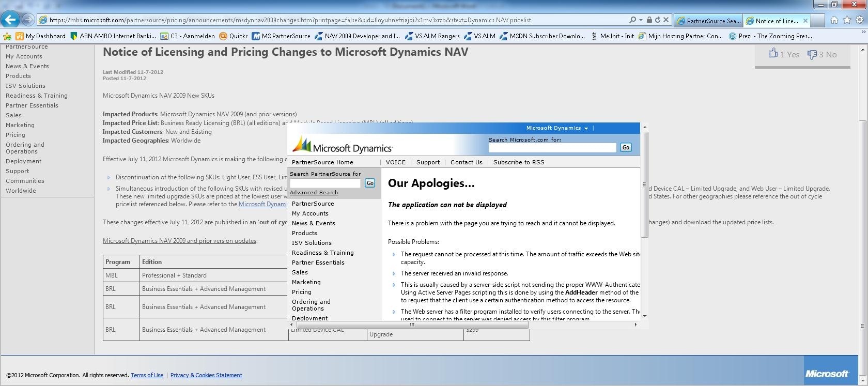Screen dimensions: 868x386
Task: Open the Contact Us menu item
Action: click(467, 162)
